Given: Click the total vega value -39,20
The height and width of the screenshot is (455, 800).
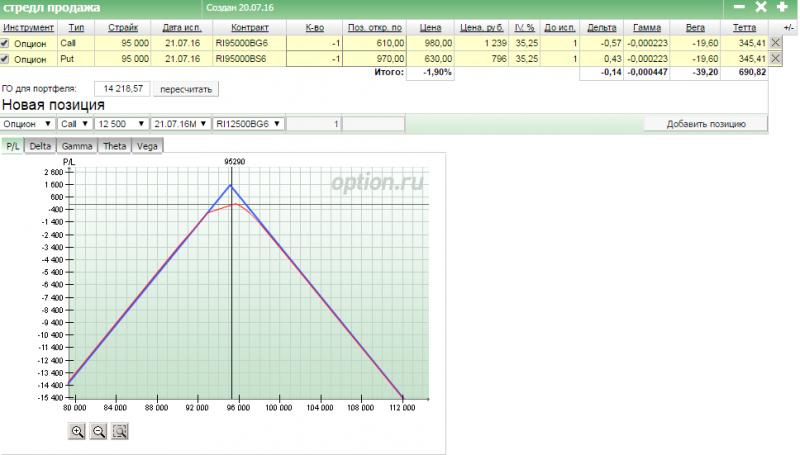Looking at the screenshot, I should click(x=706, y=72).
